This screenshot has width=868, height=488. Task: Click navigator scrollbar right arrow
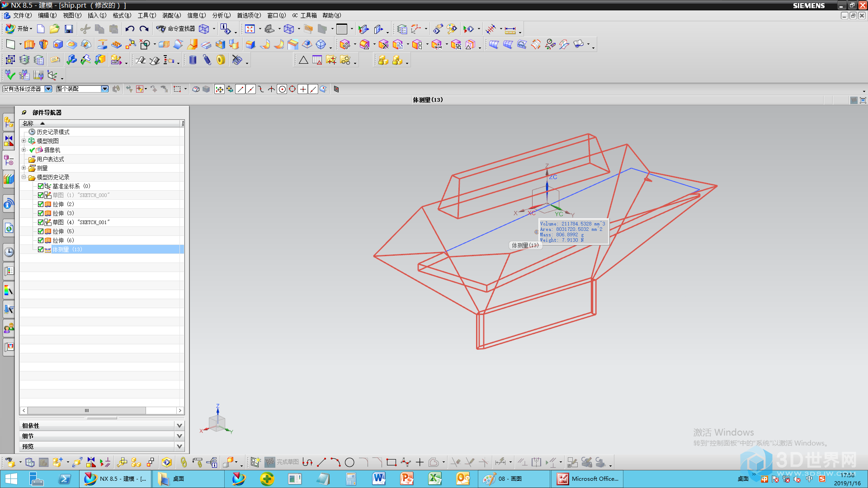(180, 410)
